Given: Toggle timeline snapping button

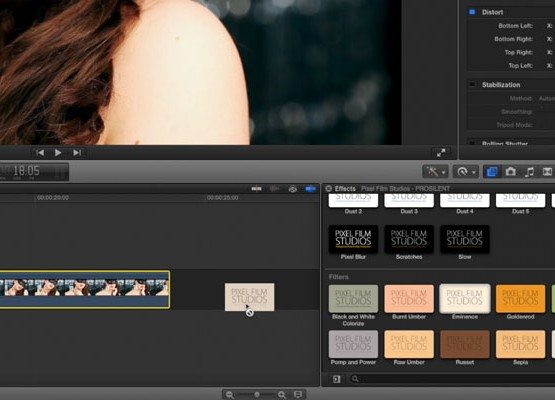Looking at the screenshot, I should tap(310, 189).
